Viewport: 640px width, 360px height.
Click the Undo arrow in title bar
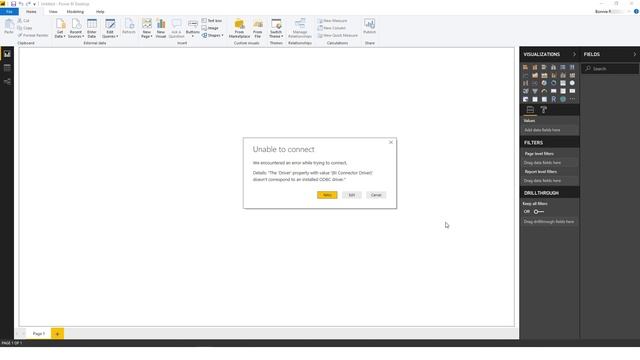point(21,4)
